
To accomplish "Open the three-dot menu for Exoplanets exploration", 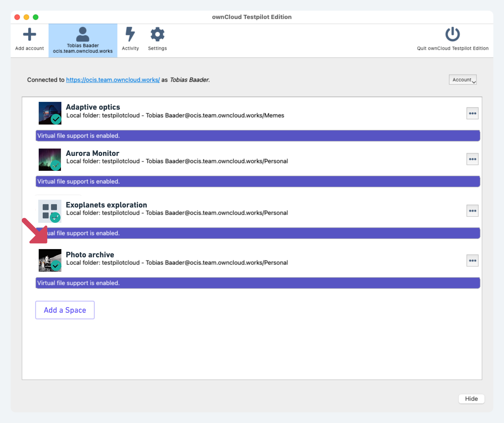I will 472,211.
